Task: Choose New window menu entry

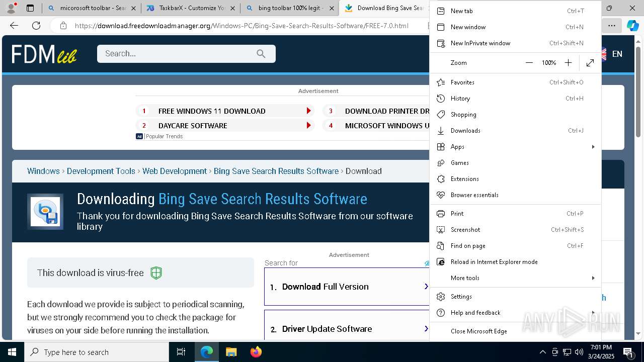Action: (x=515, y=27)
